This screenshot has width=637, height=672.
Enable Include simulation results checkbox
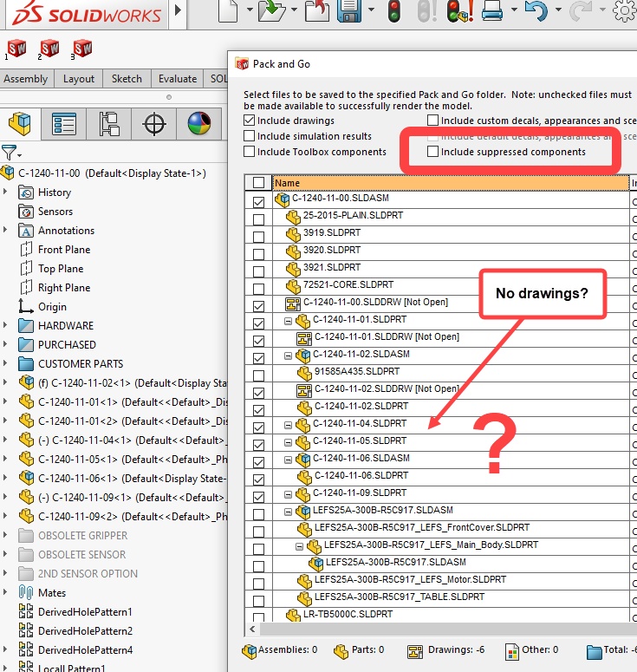point(250,136)
